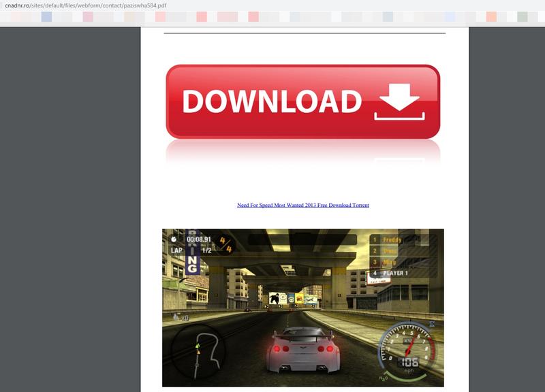The image size is (545, 392).
Task: Click the dark gray margin left of page
Action: 68,204
